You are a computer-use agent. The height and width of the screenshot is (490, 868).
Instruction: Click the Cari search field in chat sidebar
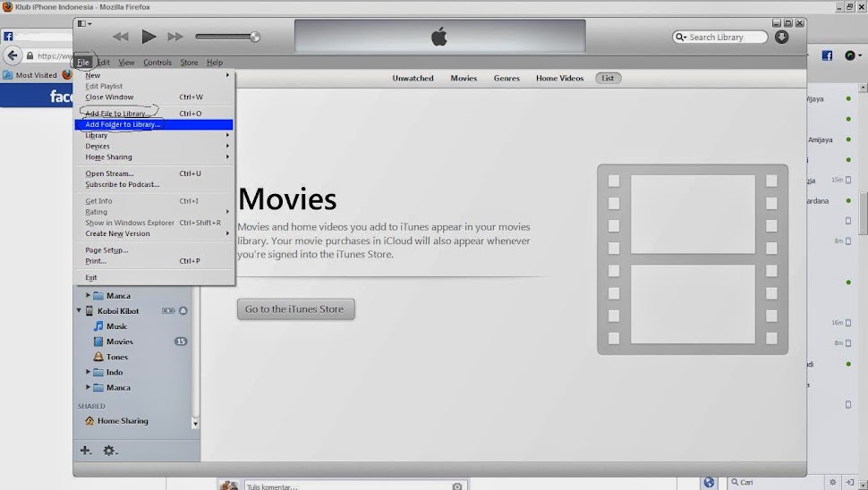tap(775, 482)
